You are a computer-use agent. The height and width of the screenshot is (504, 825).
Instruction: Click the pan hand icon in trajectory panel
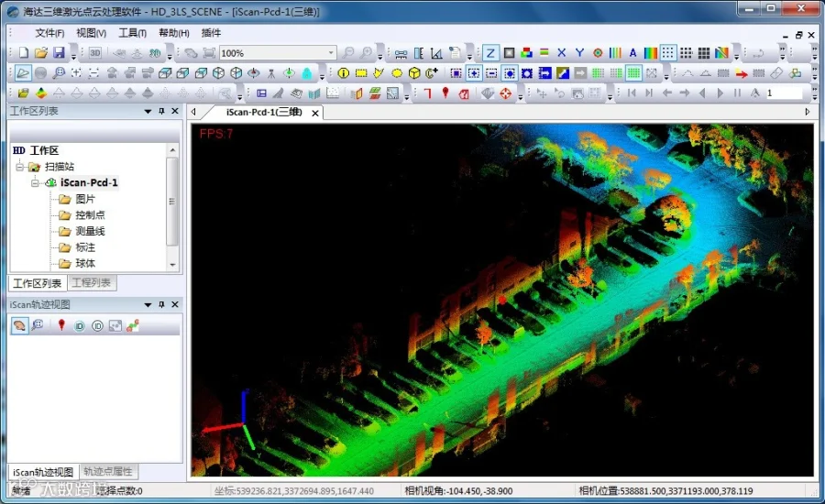click(19, 325)
